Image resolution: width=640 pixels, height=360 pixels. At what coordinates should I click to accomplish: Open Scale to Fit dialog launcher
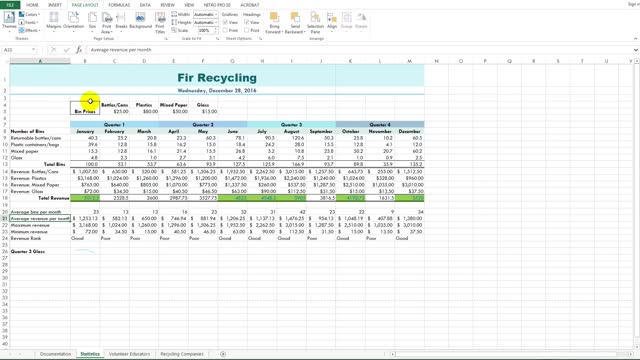[217, 39]
